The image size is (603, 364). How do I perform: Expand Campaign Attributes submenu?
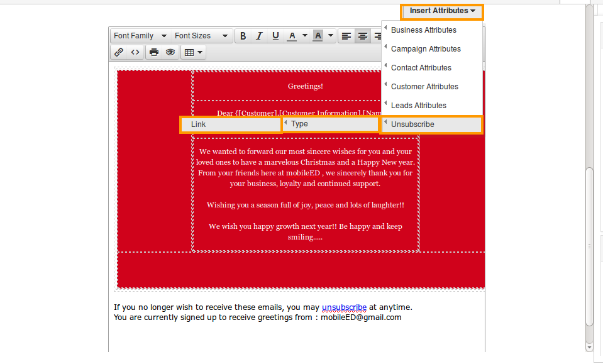point(432,49)
